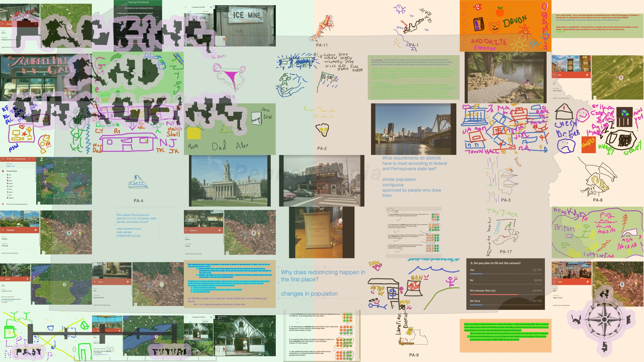Click the zoom plus button on the Eleanor map
644x362 pixels.
click(x=227, y=253)
